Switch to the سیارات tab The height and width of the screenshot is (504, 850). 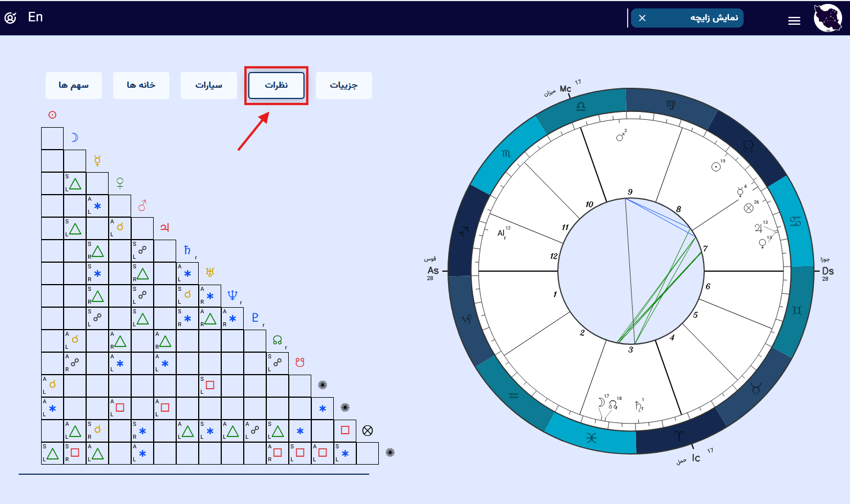(209, 85)
